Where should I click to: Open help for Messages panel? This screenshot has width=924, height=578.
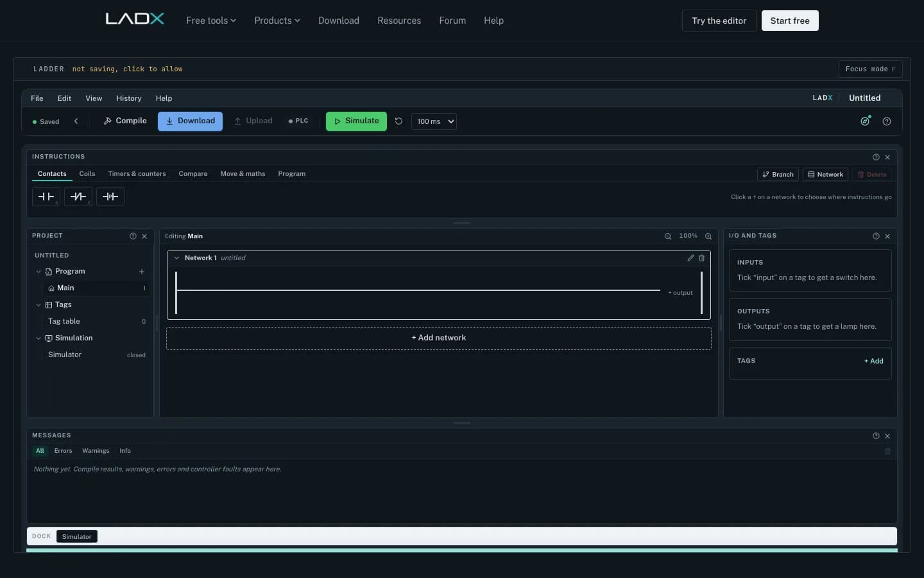(x=876, y=436)
